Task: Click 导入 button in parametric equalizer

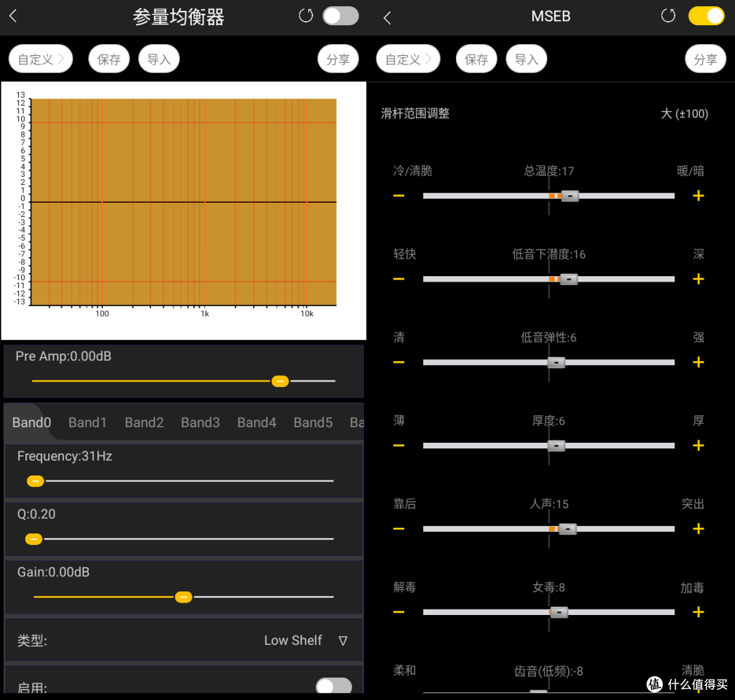Action: click(159, 59)
